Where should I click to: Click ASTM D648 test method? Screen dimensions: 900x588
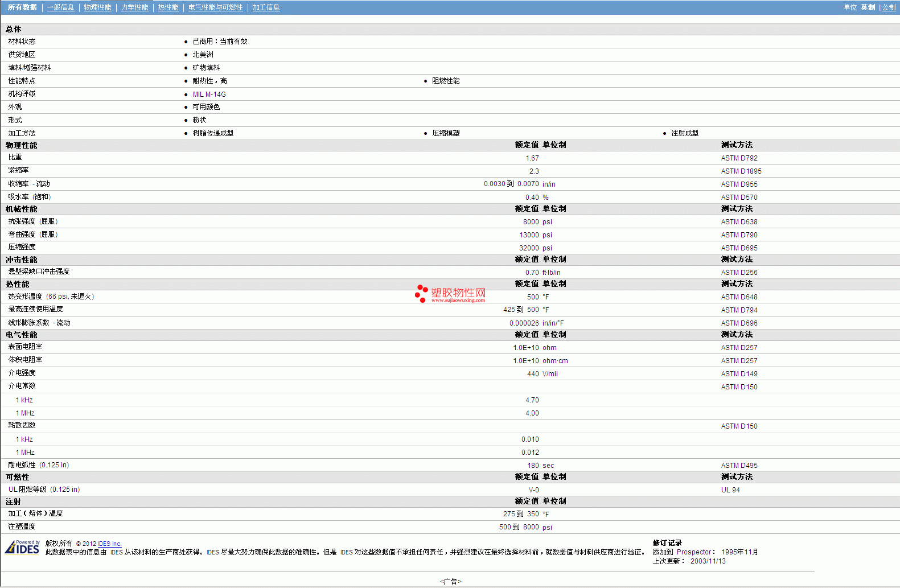pos(739,297)
